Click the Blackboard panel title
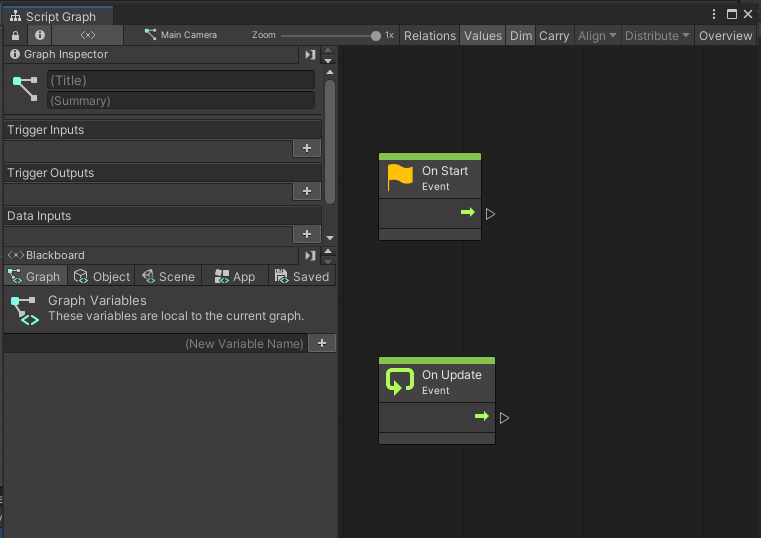The height and width of the screenshot is (538, 761). tap(55, 255)
